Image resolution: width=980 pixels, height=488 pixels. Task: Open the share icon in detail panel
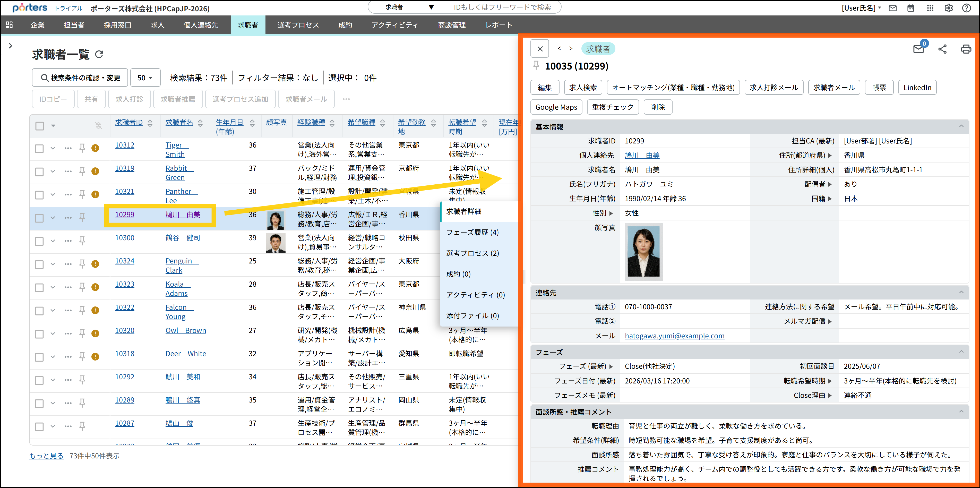point(942,49)
